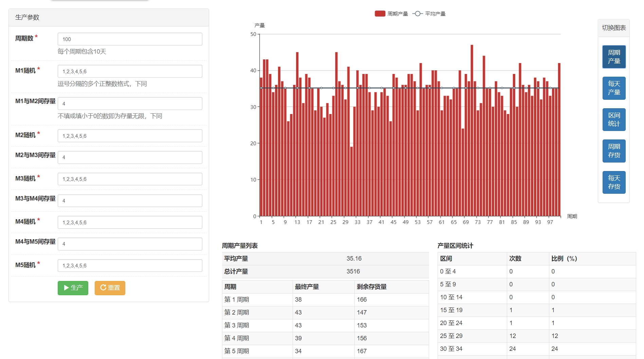Screen dimensions: 644x359
Task: Focus the M4与M5间存量 input field
Action: click(x=130, y=244)
